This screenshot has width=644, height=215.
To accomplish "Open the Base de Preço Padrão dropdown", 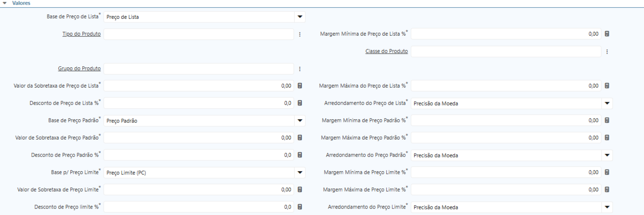I will point(300,121).
